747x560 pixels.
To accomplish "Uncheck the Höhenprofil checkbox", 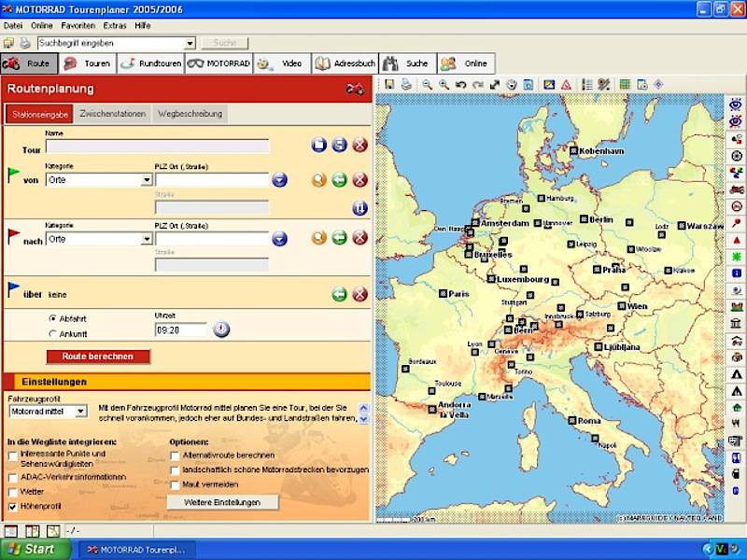I will [13, 507].
